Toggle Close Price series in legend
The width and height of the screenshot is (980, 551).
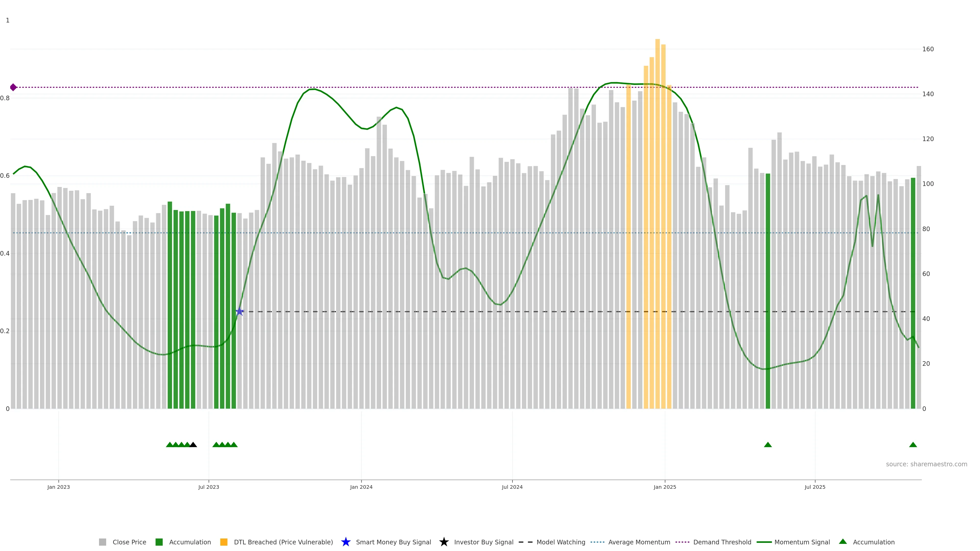[129, 542]
